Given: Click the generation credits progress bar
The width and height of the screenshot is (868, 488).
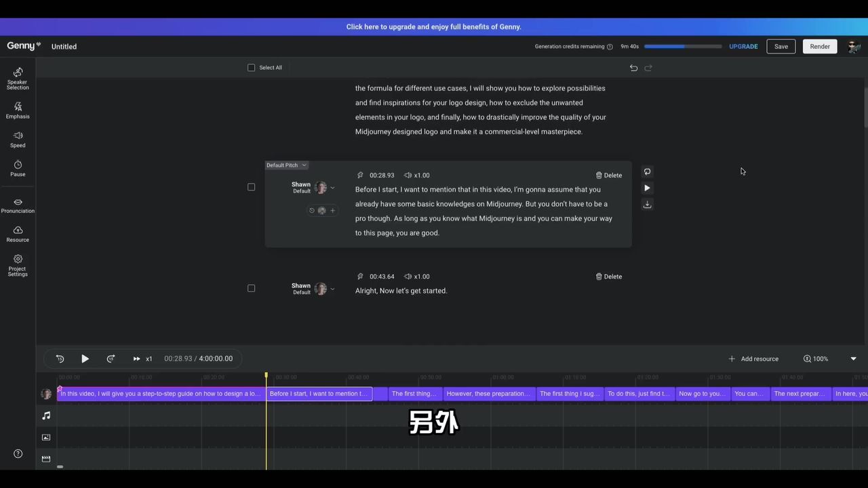Looking at the screenshot, I should 682,47.
